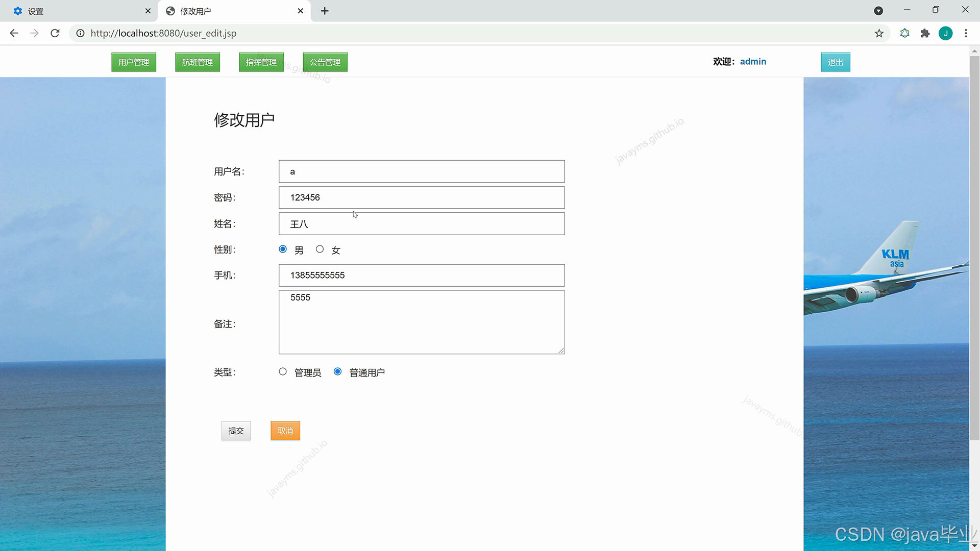Click the 退出 logout button
Viewport: 980px width, 551px height.
pyautogui.click(x=836, y=62)
